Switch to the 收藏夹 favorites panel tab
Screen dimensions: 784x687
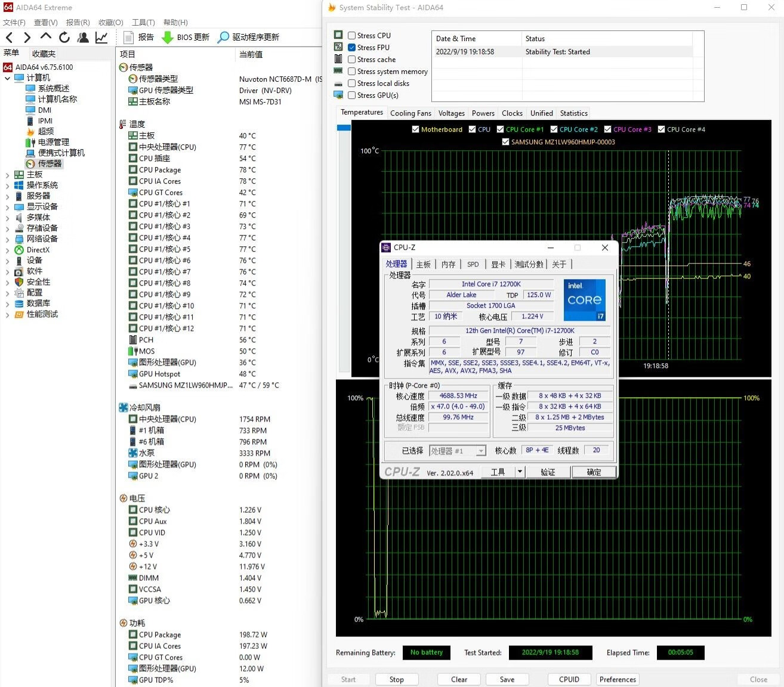tap(44, 54)
